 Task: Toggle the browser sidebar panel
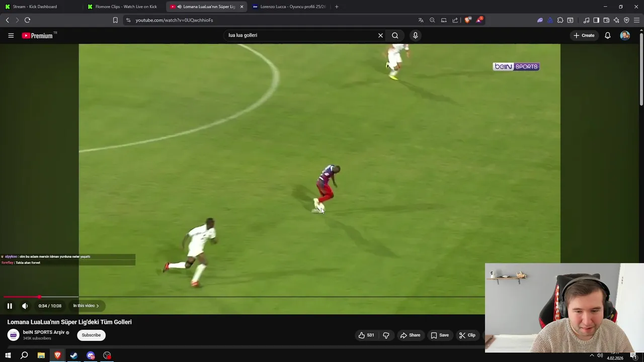point(596,20)
